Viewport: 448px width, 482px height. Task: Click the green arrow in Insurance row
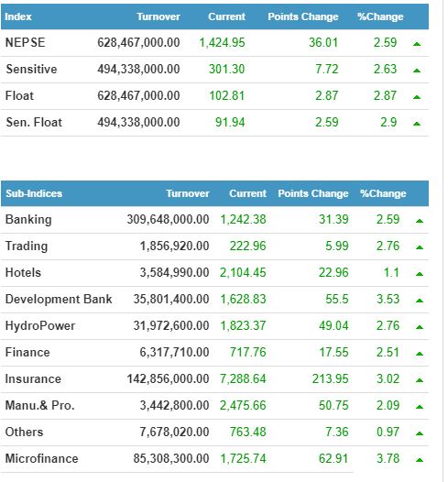(420, 380)
